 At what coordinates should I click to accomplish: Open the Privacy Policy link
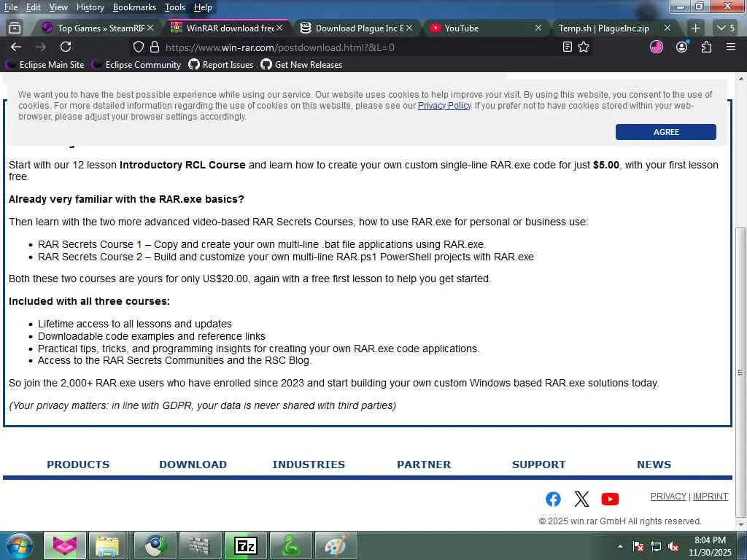coord(444,106)
